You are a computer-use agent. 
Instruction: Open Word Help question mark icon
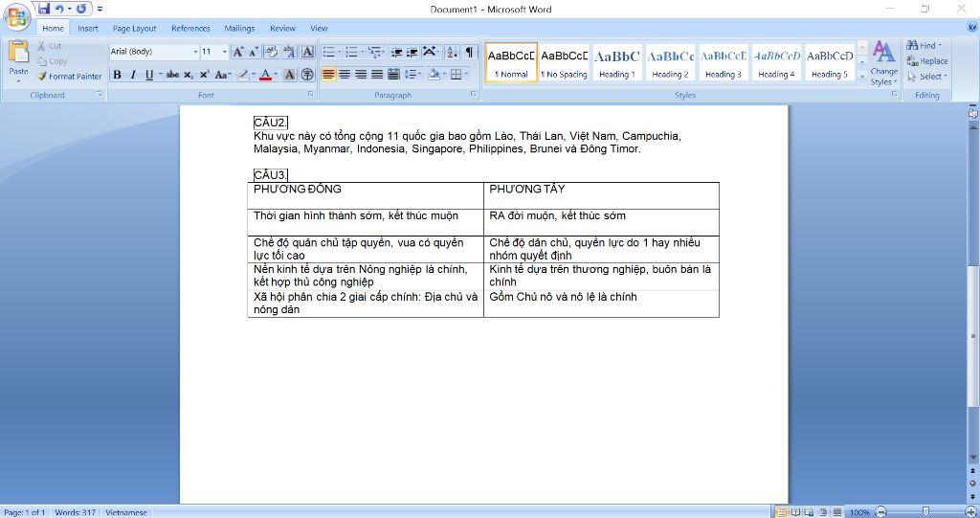pos(972,27)
